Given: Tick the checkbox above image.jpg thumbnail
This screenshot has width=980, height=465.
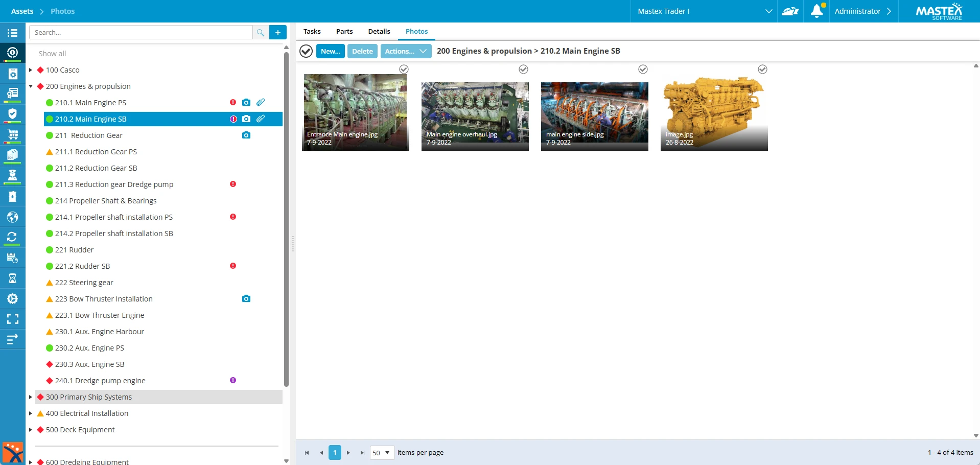Looking at the screenshot, I should [x=762, y=69].
